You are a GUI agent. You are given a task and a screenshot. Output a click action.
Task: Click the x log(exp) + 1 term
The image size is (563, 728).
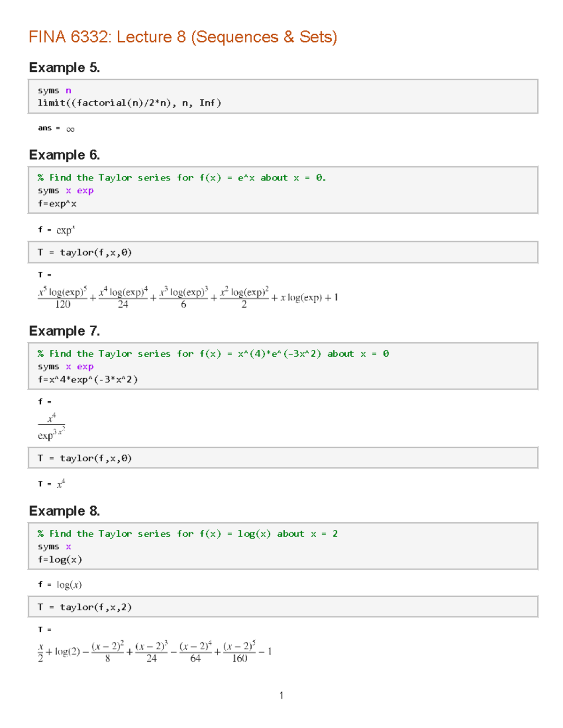coord(309,298)
